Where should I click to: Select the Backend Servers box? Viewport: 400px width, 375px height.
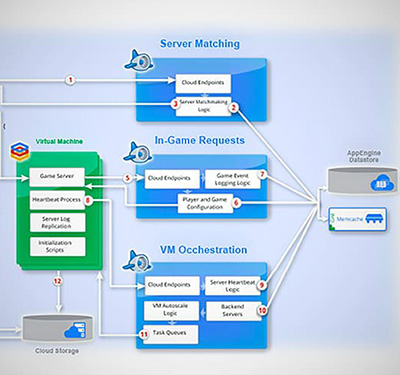coord(234,311)
